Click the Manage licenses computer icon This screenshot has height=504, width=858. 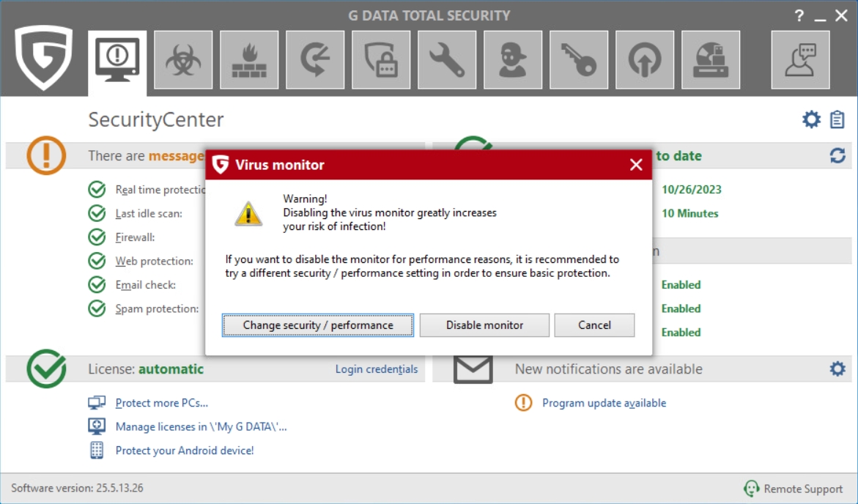[x=97, y=426]
